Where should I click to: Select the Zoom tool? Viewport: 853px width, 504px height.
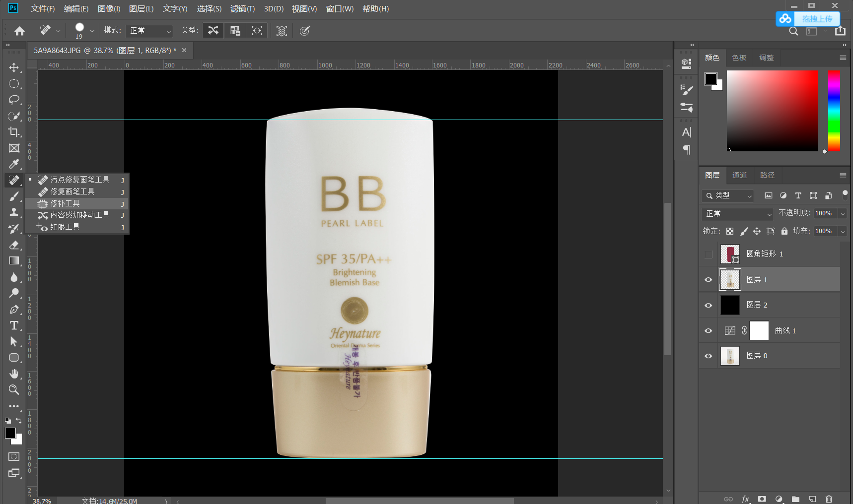pos(14,390)
